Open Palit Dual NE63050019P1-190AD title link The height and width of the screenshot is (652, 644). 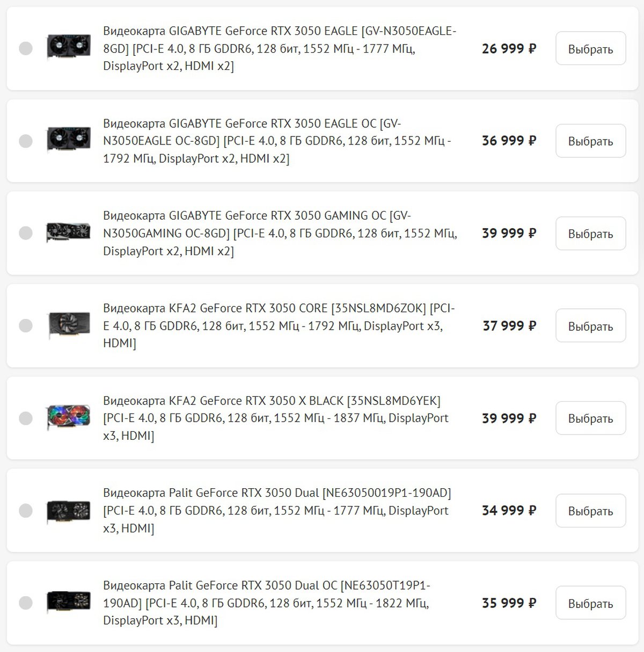click(x=277, y=510)
